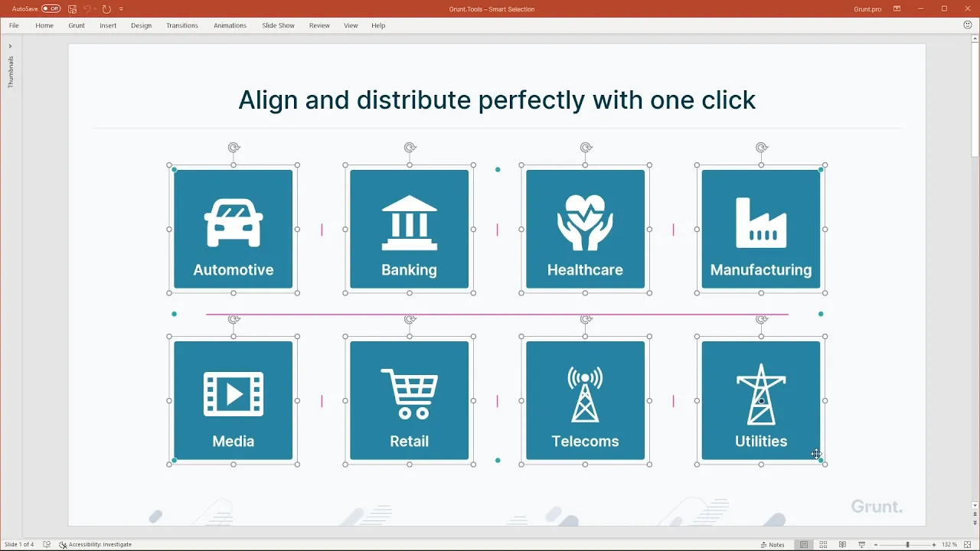Image resolution: width=980 pixels, height=551 pixels.
Task: Click the zoom out minus button
Action: [x=875, y=544]
